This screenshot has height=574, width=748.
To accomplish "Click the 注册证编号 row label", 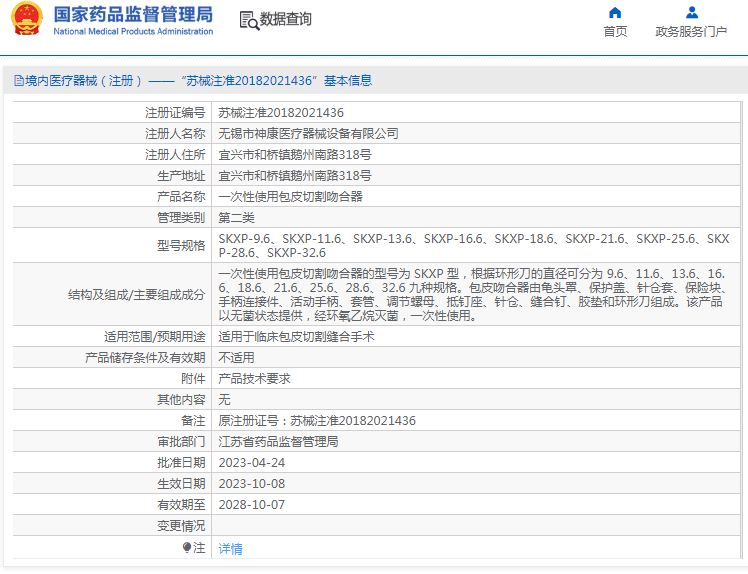I will tap(175, 113).
